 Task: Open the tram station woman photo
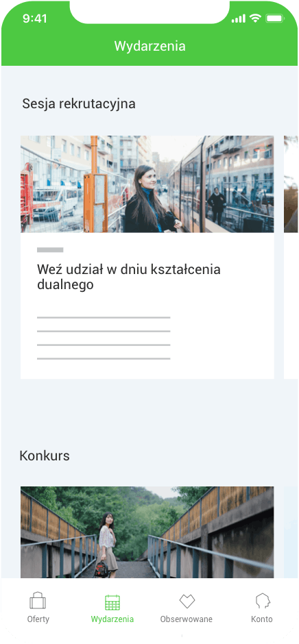pos(147,184)
